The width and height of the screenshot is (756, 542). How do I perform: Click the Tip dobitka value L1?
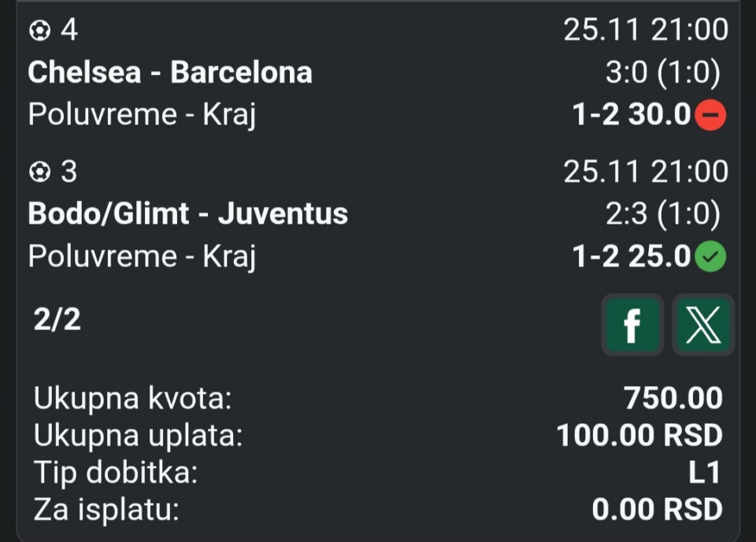[x=704, y=472]
